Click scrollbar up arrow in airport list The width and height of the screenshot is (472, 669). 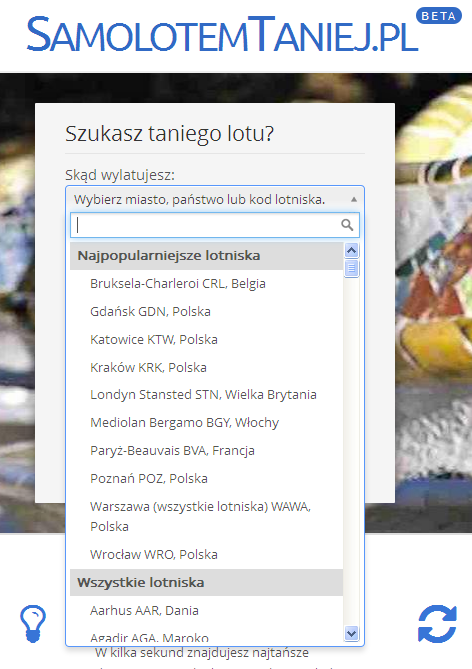point(351,250)
